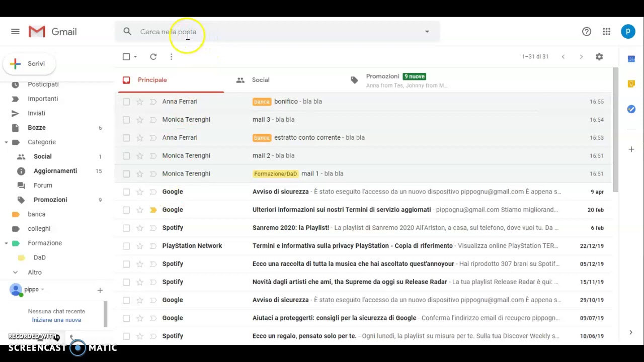Image resolution: width=644 pixels, height=362 pixels.
Task: Open Google Tasks side panel icon
Action: (x=631, y=109)
